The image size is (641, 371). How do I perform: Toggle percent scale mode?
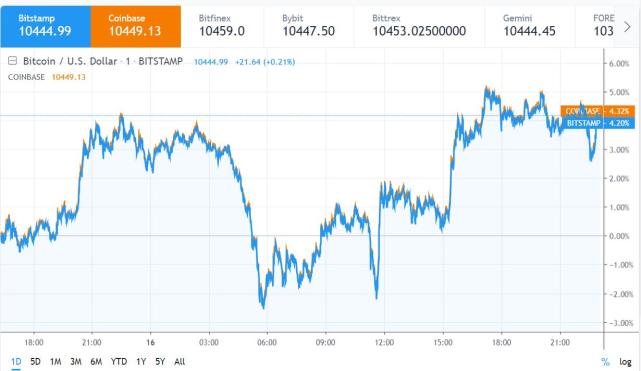click(x=605, y=362)
